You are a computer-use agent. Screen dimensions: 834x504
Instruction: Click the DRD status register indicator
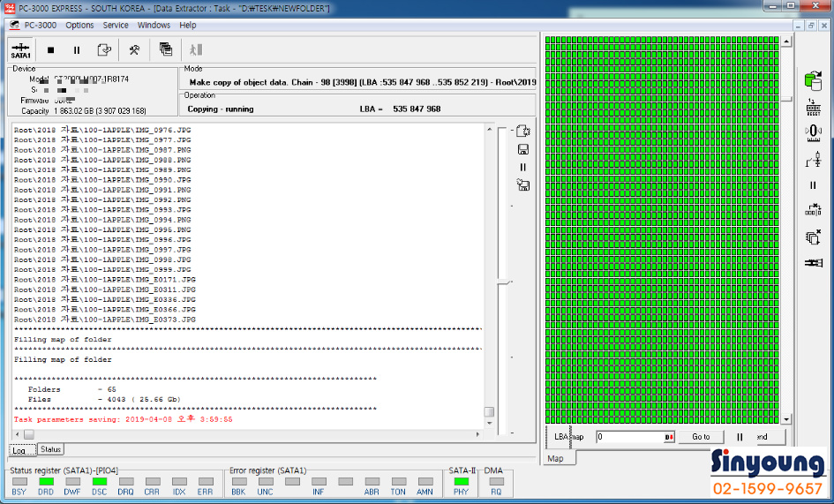46,482
